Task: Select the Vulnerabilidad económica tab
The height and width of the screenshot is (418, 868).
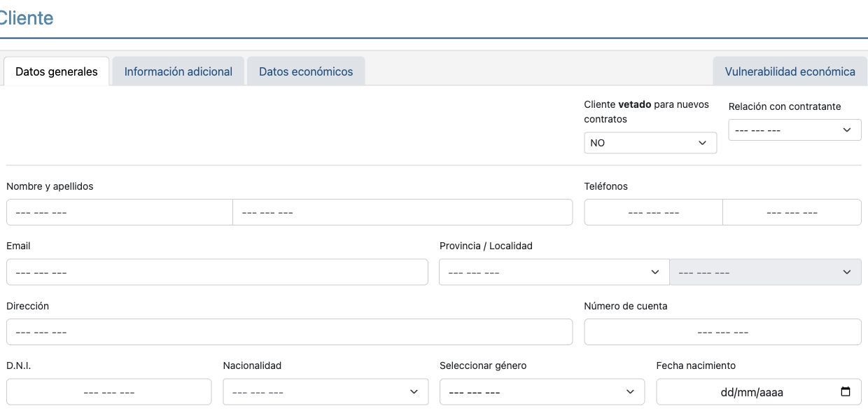Action: (x=790, y=71)
